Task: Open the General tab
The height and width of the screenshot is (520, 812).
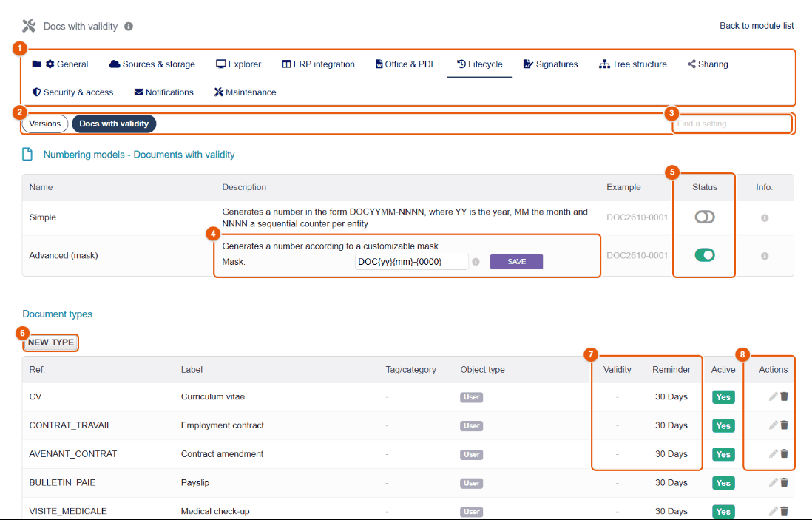Action: 60,64
